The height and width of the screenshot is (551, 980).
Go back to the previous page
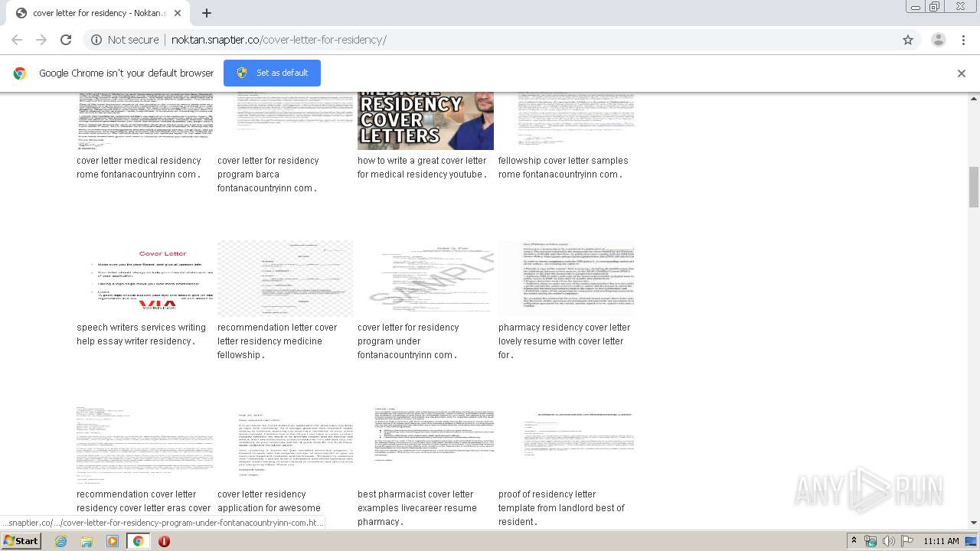[x=17, y=40]
